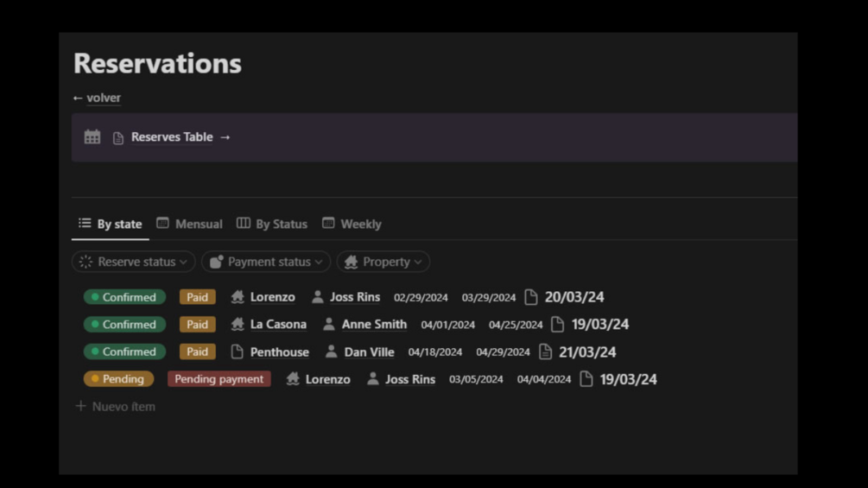The image size is (868, 488).
Task: Open the Payment status filter dropdown
Action: click(x=266, y=262)
